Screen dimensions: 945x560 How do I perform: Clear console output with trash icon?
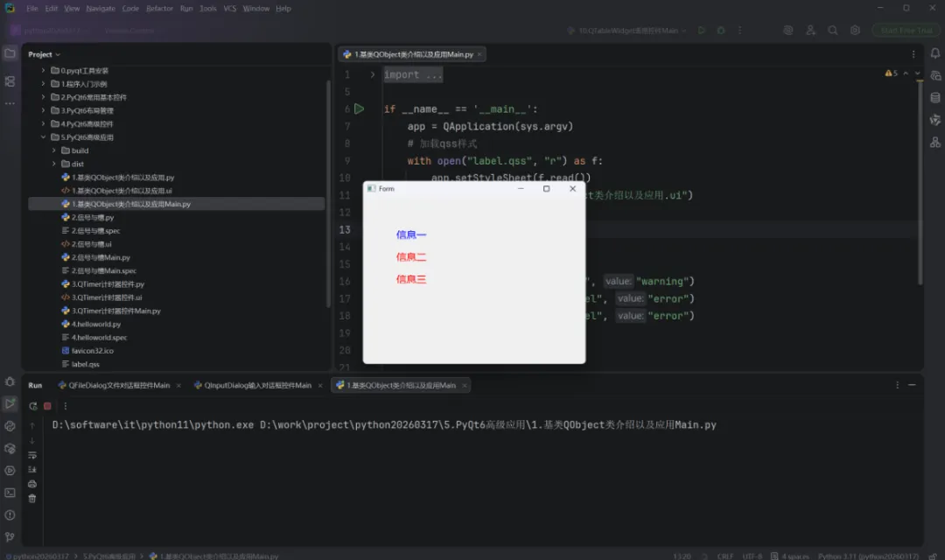pyautogui.click(x=32, y=499)
